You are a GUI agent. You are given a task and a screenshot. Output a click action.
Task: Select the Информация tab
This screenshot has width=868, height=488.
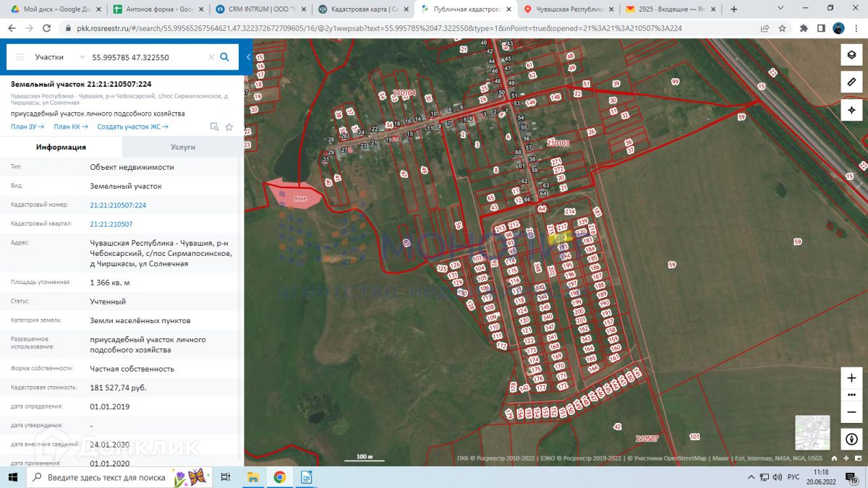pyautogui.click(x=61, y=147)
